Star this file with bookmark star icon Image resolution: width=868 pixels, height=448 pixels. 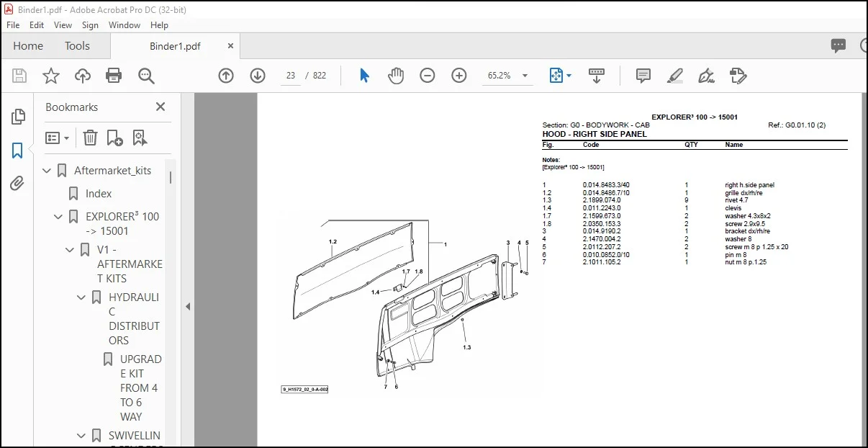click(51, 76)
